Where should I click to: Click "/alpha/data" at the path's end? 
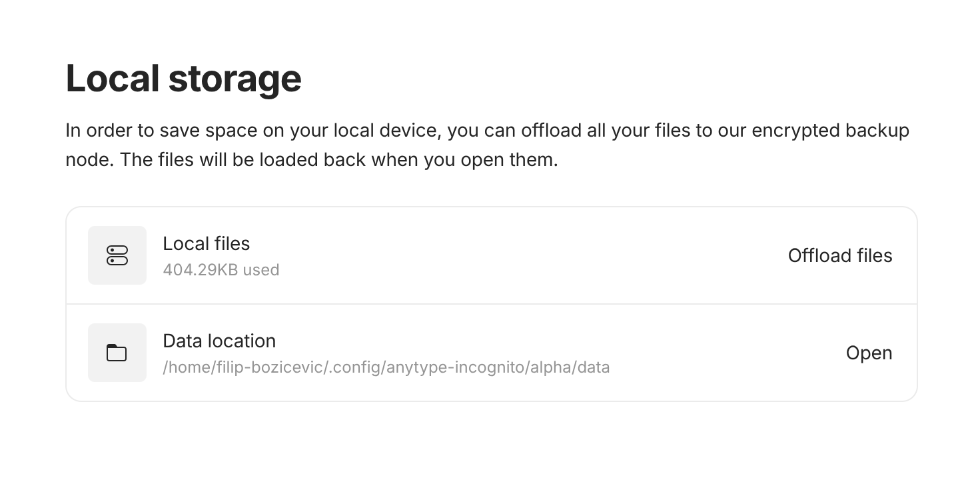568,367
